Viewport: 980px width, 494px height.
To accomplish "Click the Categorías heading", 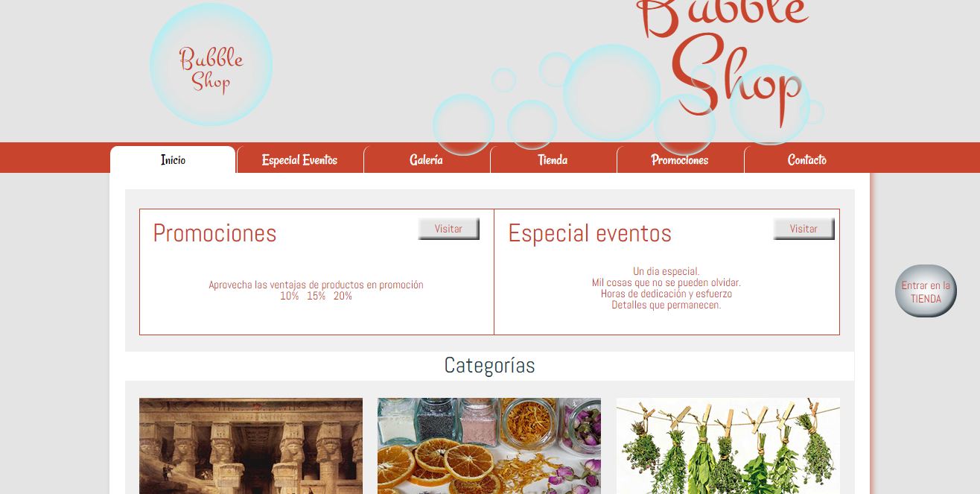I will [x=489, y=366].
